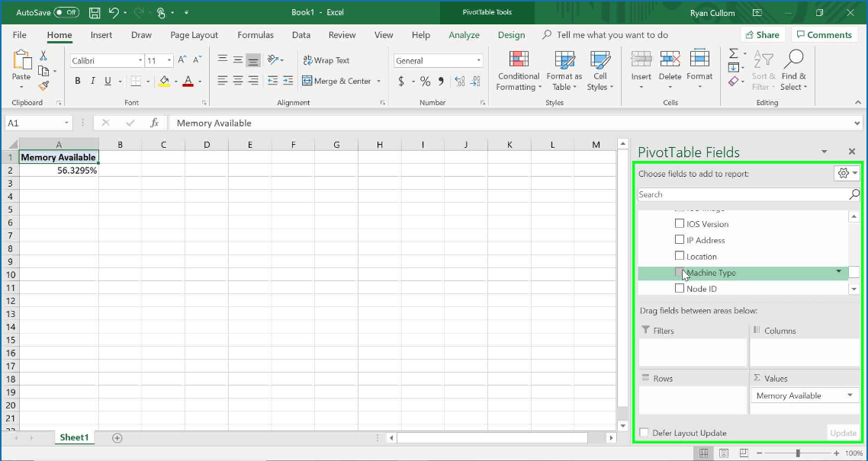868x461 pixels.
Task: Check the Node ID field
Action: [680, 288]
